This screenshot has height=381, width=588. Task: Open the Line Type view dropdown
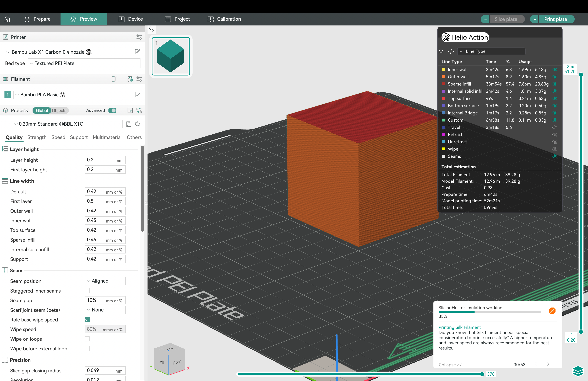(491, 51)
